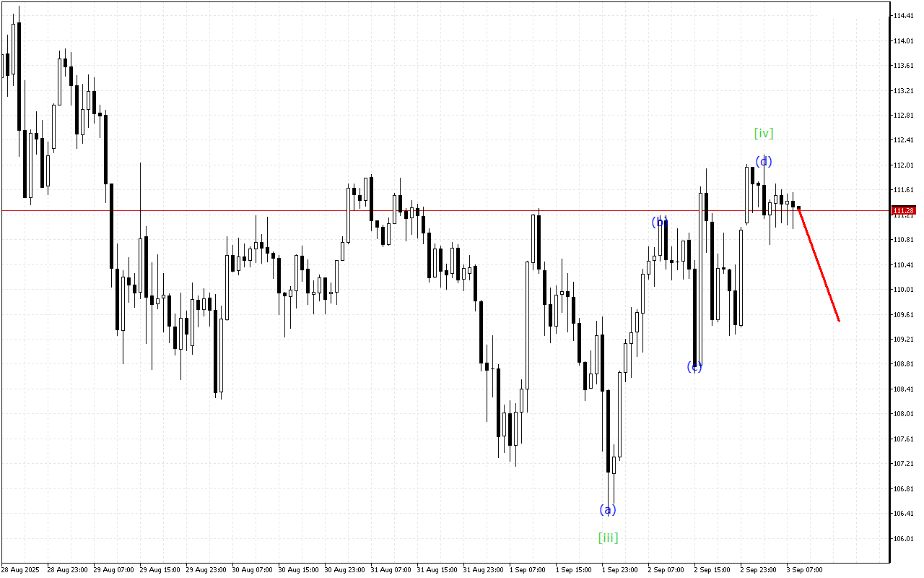Select the red forecast trend line
Viewport: 924px width, 578px height.
[819, 264]
